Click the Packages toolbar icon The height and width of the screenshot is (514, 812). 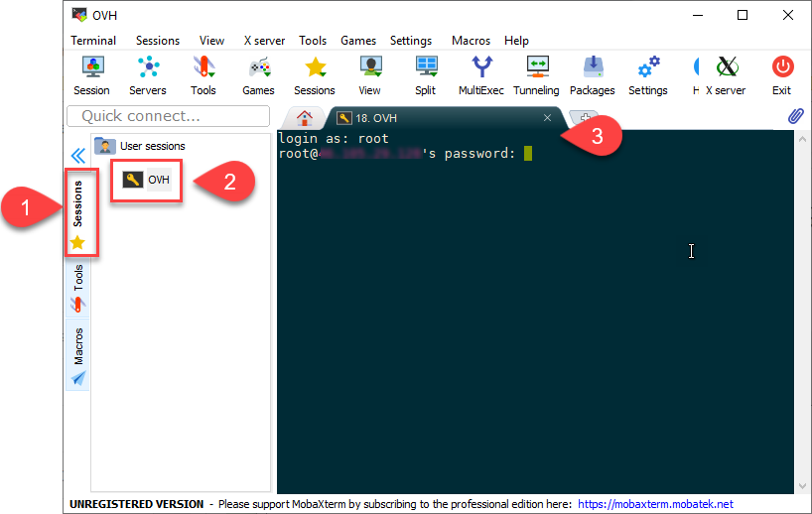593,75
